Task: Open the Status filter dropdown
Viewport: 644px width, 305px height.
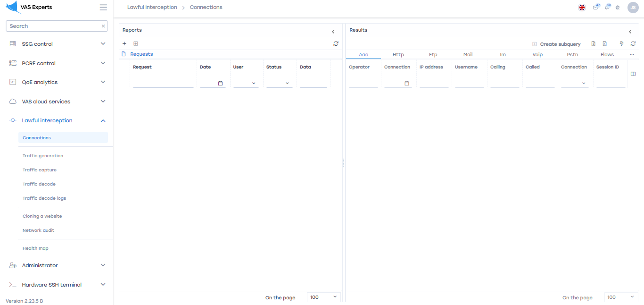Action: pyautogui.click(x=279, y=83)
